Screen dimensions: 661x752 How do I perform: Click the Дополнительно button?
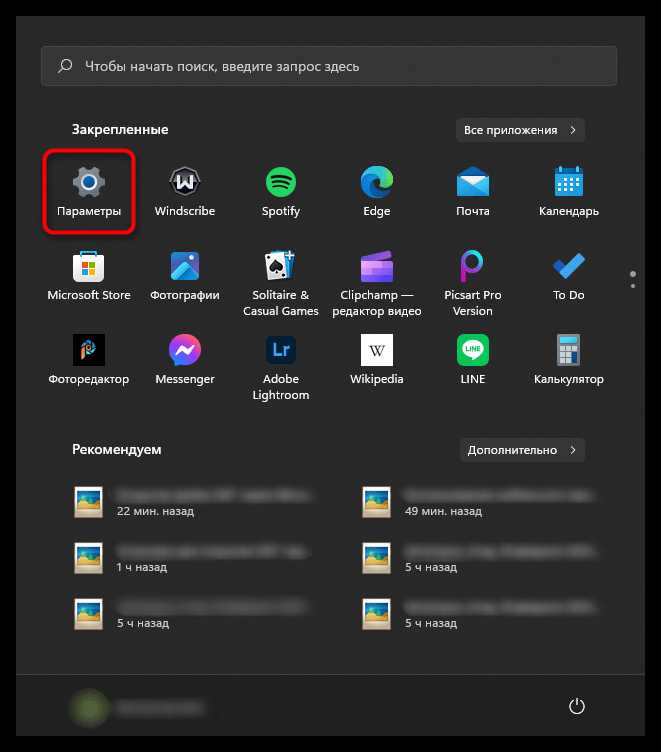point(522,450)
